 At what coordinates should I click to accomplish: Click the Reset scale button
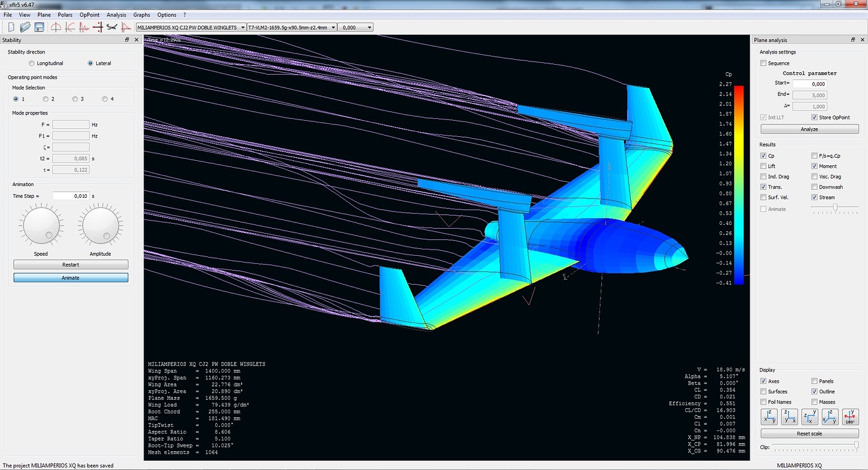point(810,433)
